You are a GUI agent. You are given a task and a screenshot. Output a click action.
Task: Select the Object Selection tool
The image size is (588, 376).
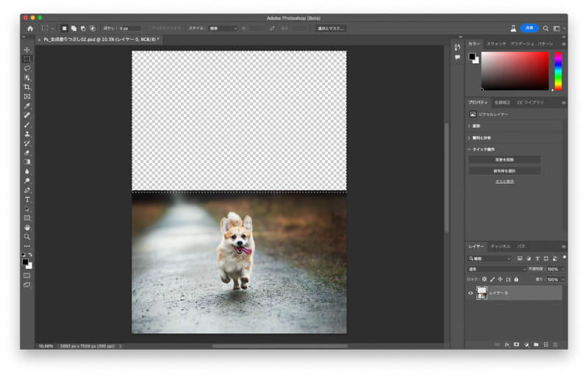pos(27,78)
